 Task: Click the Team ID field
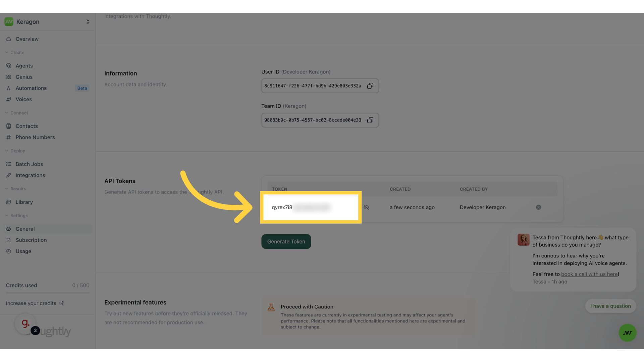coord(320,120)
